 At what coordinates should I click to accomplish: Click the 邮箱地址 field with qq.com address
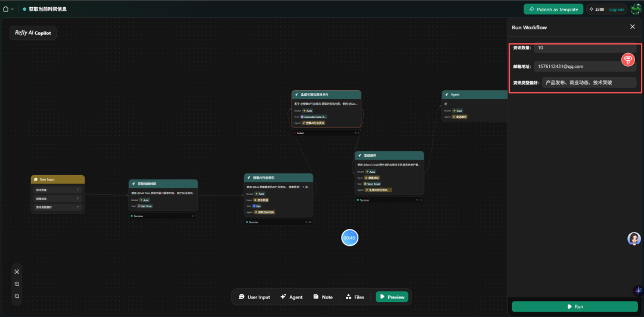click(x=585, y=66)
